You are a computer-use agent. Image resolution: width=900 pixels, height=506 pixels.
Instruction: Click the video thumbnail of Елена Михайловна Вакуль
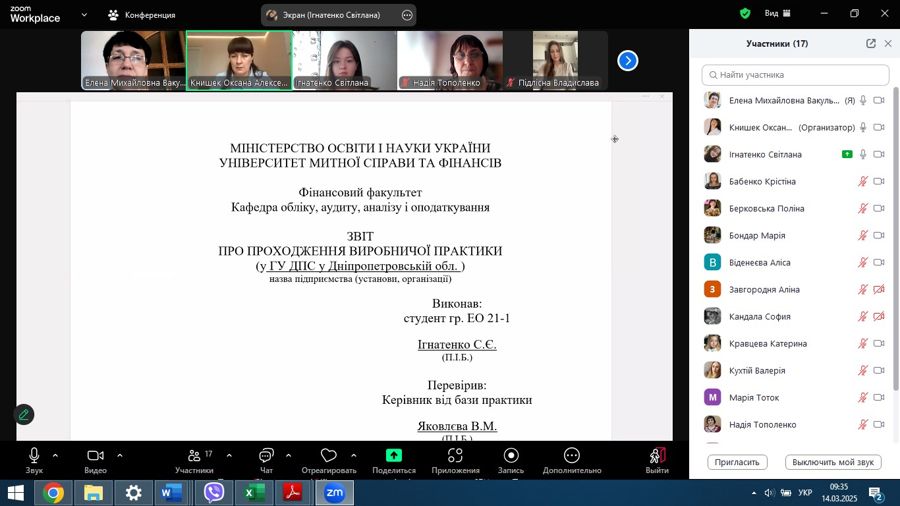click(133, 60)
